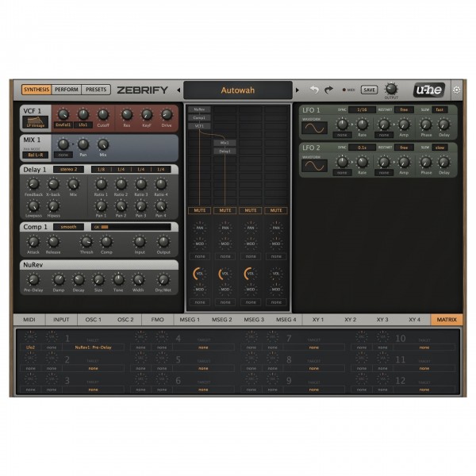Click the LFO 2 Phase knob

point(426,162)
